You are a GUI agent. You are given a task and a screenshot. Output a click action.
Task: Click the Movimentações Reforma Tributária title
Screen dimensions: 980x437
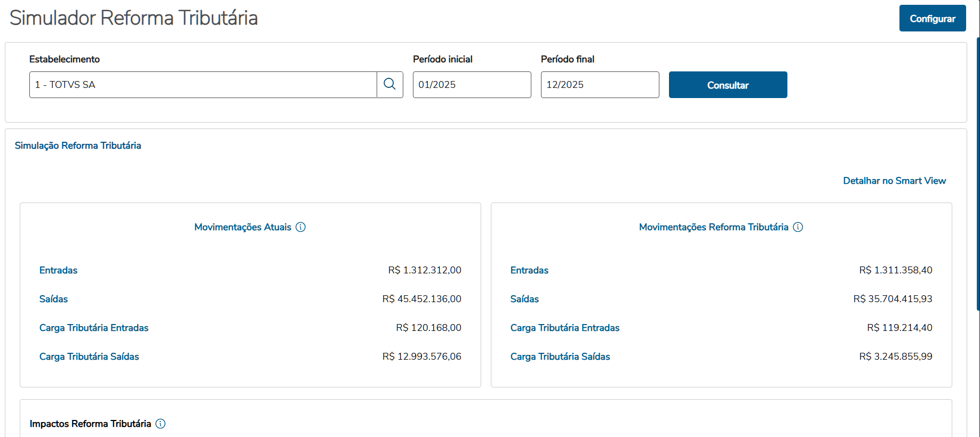click(714, 227)
